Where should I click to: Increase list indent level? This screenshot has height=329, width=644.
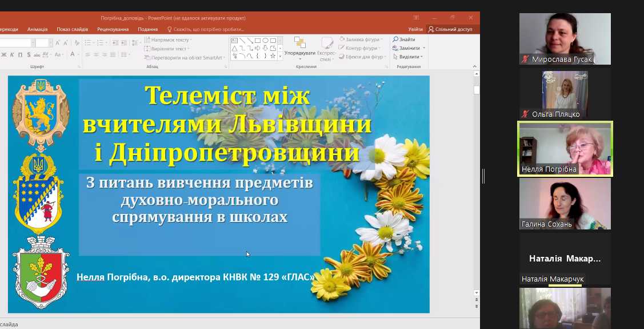[124, 43]
